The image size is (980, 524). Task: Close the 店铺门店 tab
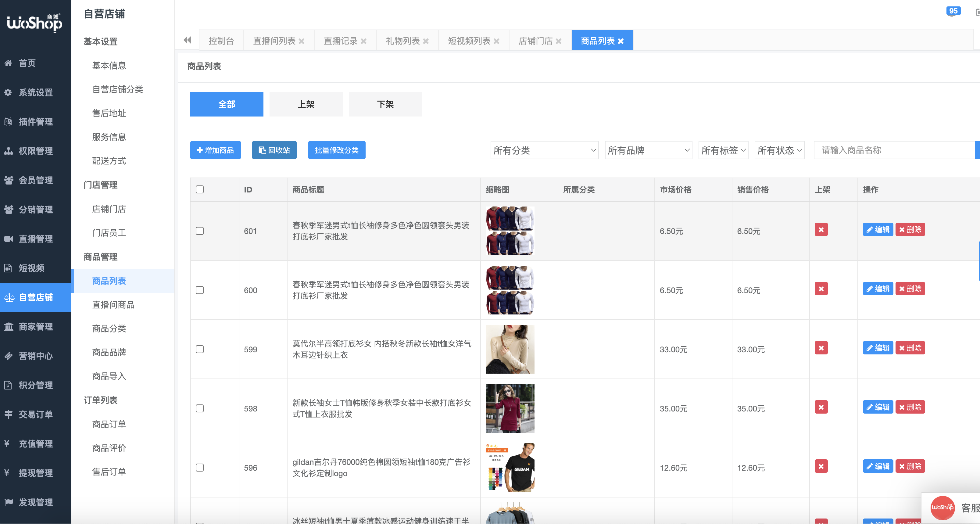pos(559,41)
